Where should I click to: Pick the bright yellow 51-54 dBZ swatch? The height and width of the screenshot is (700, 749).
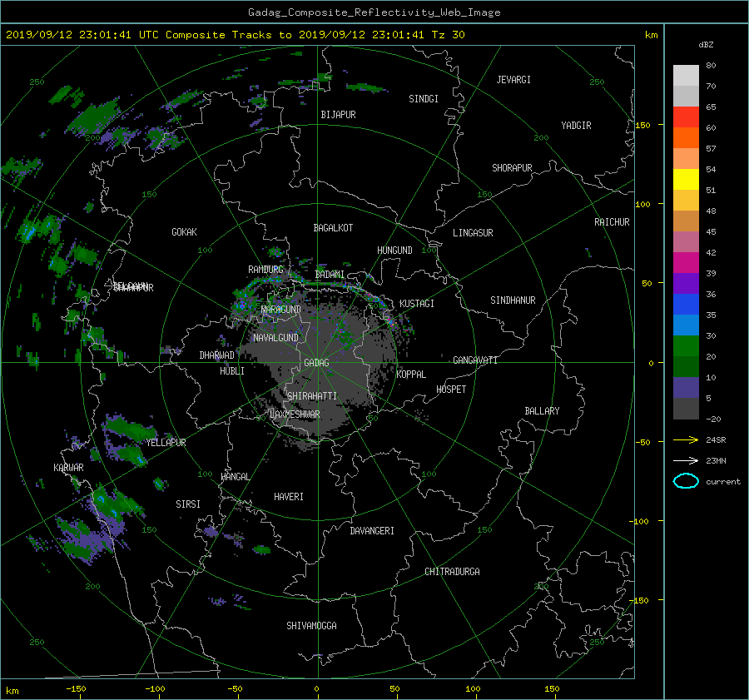pos(686,179)
